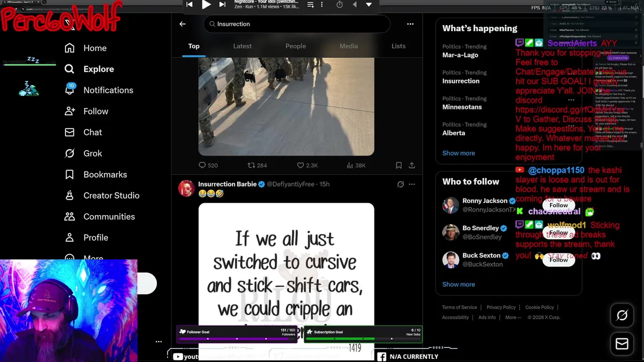The image size is (644, 362).
Task: Expand the media player down arrow
Action: (x=369, y=5)
